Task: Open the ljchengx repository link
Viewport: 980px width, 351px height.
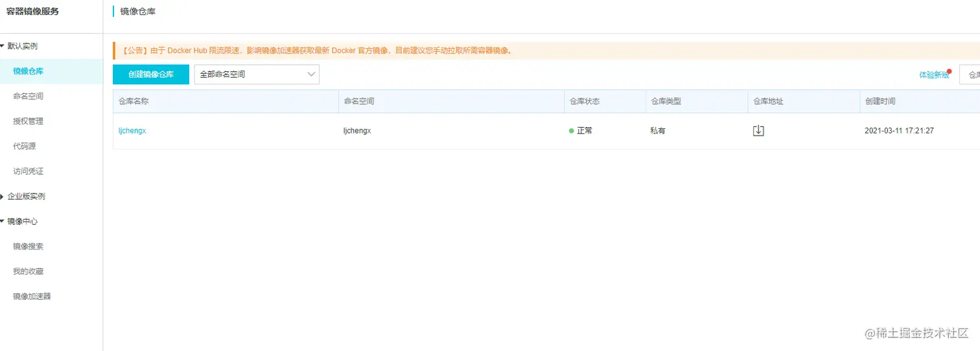Action: tap(132, 131)
